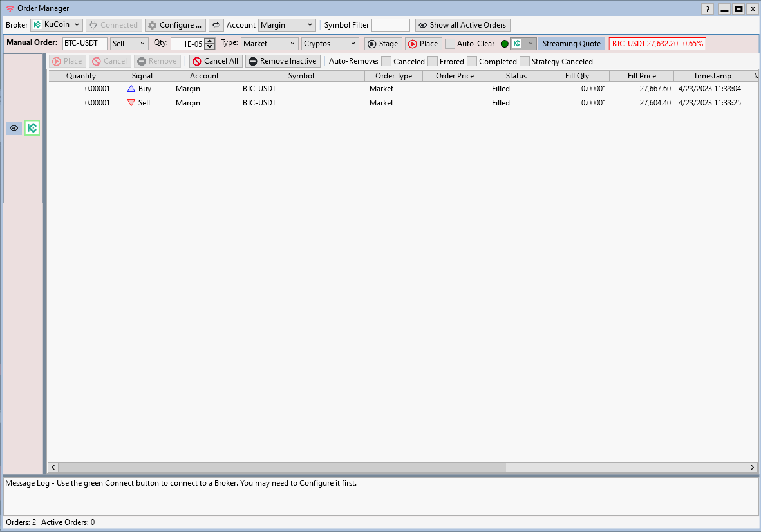The height and width of the screenshot is (532, 761).
Task: Click the refresh accounts arrow icon
Action: pyautogui.click(x=216, y=25)
